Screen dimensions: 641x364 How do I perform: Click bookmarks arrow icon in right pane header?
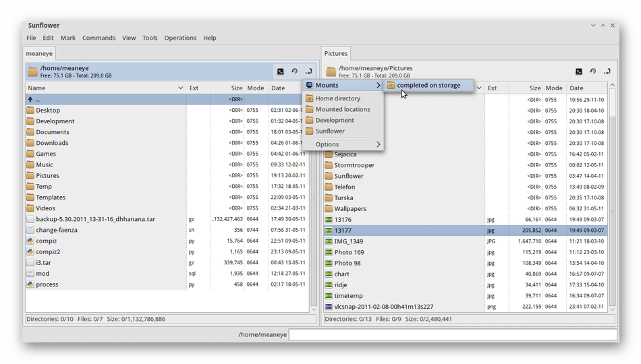(607, 71)
